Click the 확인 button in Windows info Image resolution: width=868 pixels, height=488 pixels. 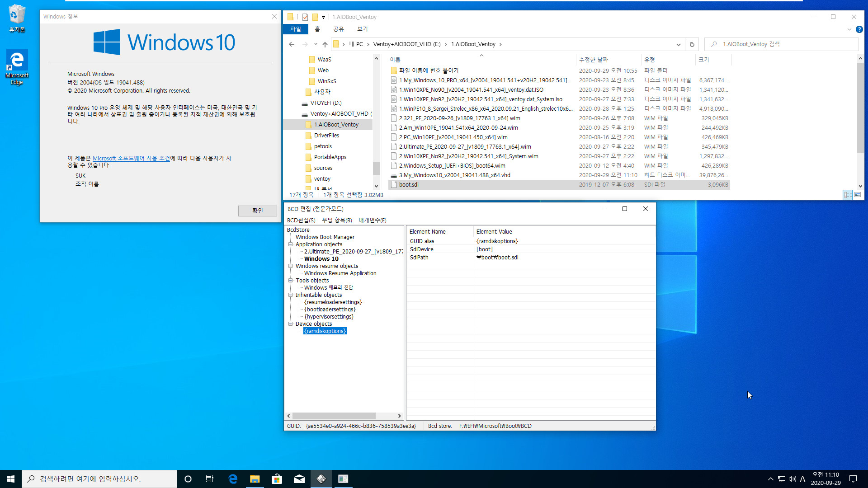[258, 211]
